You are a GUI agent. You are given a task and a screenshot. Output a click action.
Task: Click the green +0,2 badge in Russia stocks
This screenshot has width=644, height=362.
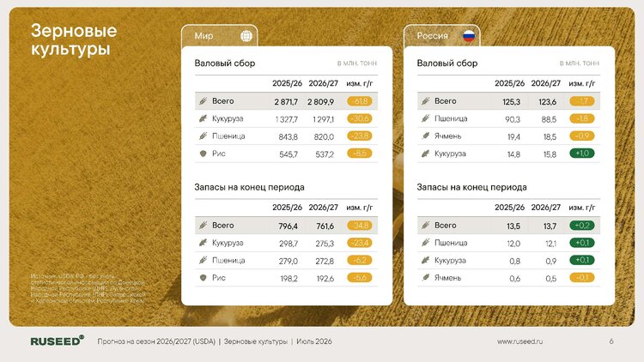pos(582,226)
